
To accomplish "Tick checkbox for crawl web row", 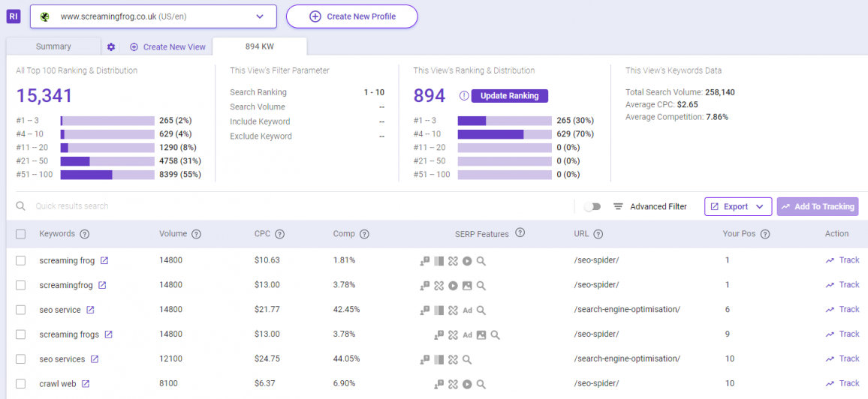I will (x=20, y=383).
